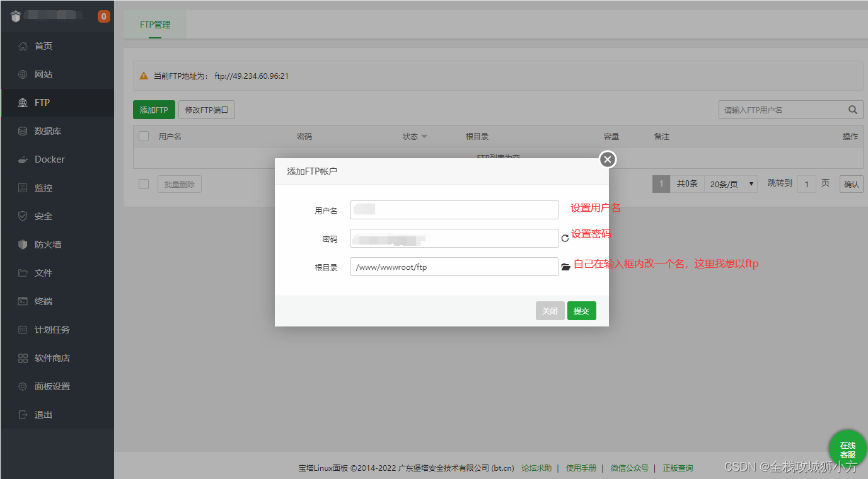Image resolution: width=868 pixels, height=479 pixels.
Task: Regenerate password with refresh icon
Action: click(x=565, y=238)
